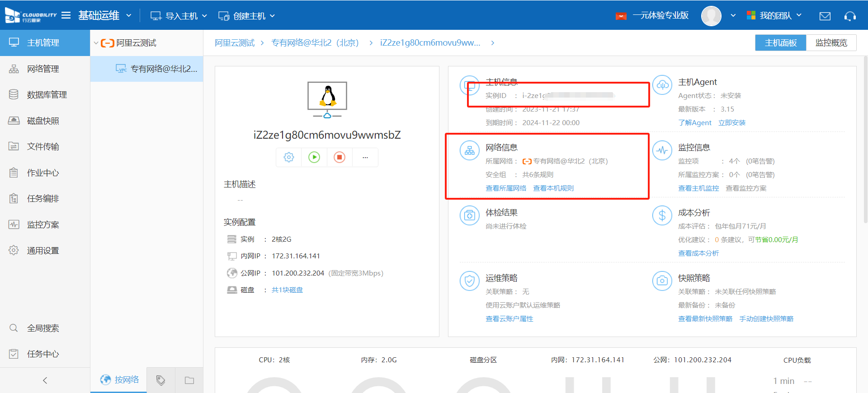The height and width of the screenshot is (393, 868).
Task: Open the mail messages icon
Action: [x=825, y=16]
